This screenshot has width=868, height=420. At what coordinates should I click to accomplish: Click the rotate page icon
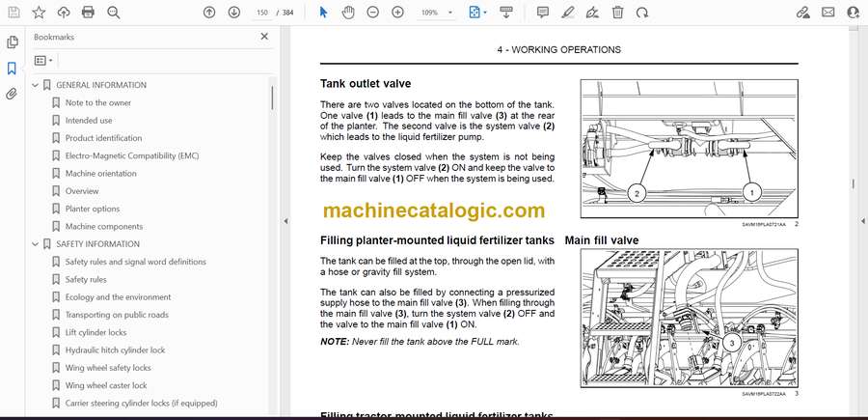click(x=642, y=13)
